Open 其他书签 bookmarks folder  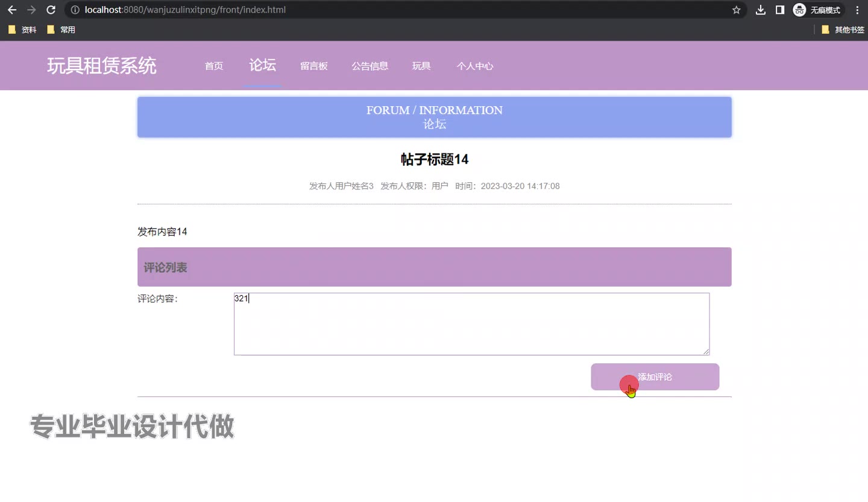[843, 30]
